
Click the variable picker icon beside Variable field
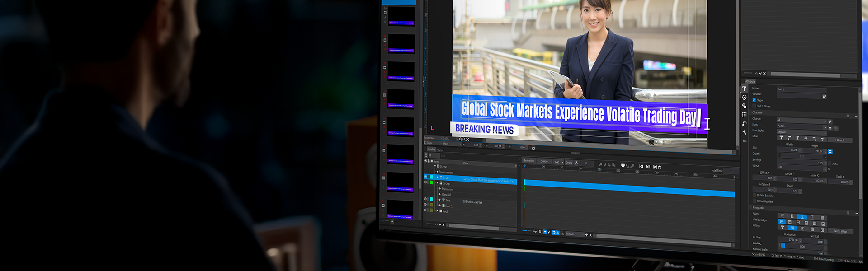click(824, 96)
